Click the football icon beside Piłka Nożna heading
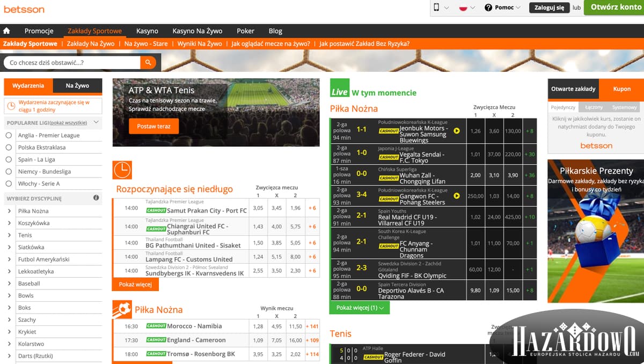Screen dimensions: 644x364 pos(122,309)
